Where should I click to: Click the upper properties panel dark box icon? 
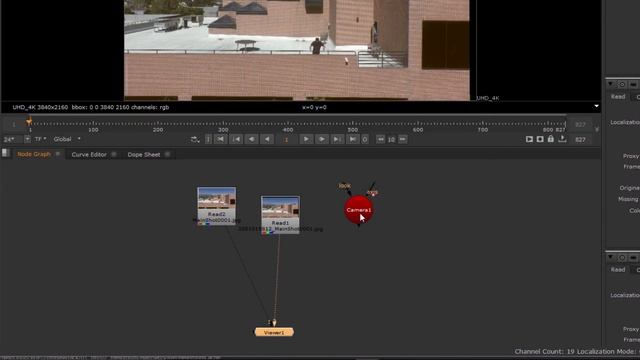pos(633,84)
